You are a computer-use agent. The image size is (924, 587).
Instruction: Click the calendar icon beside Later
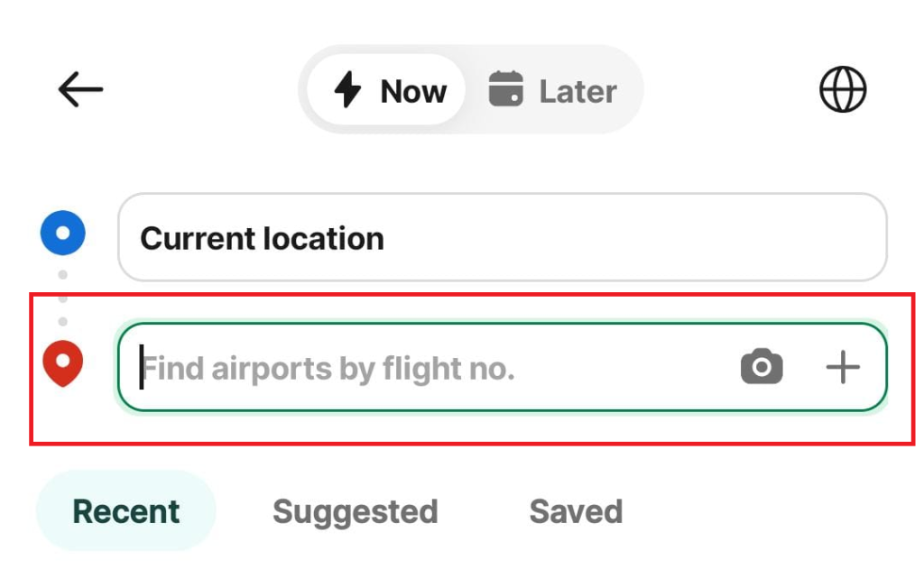point(506,89)
